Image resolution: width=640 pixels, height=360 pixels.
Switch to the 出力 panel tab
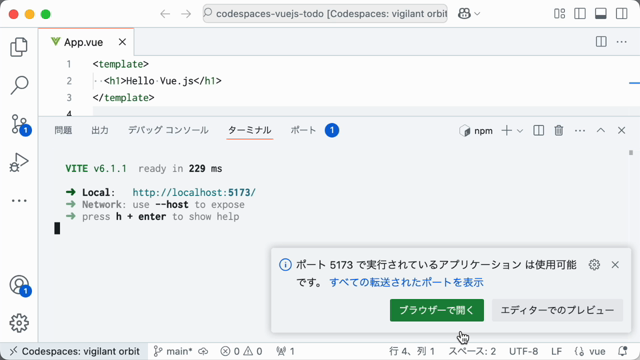point(100,130)
